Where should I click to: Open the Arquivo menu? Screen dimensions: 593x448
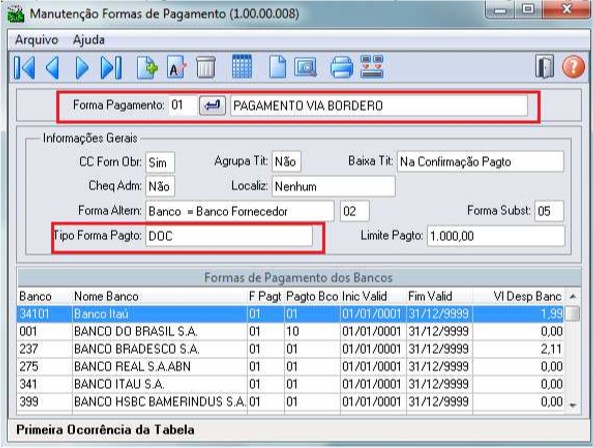37,40
